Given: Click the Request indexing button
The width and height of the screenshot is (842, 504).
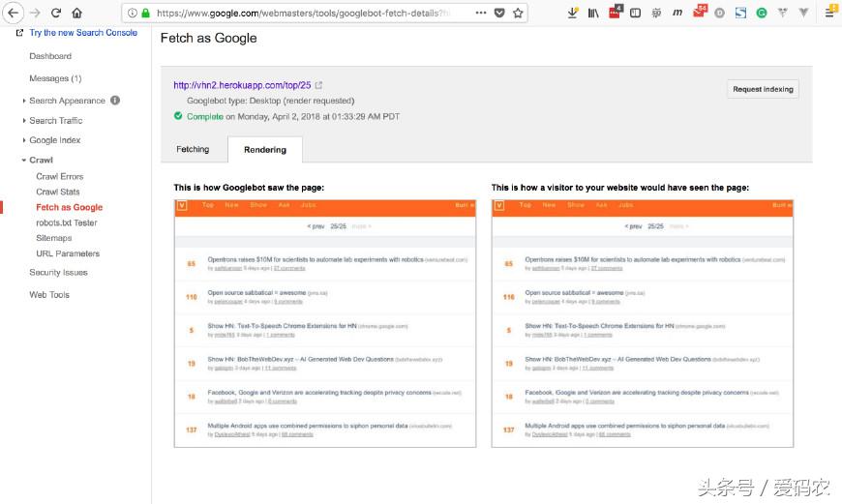Looking at the screenshot, I should point(763,89).
